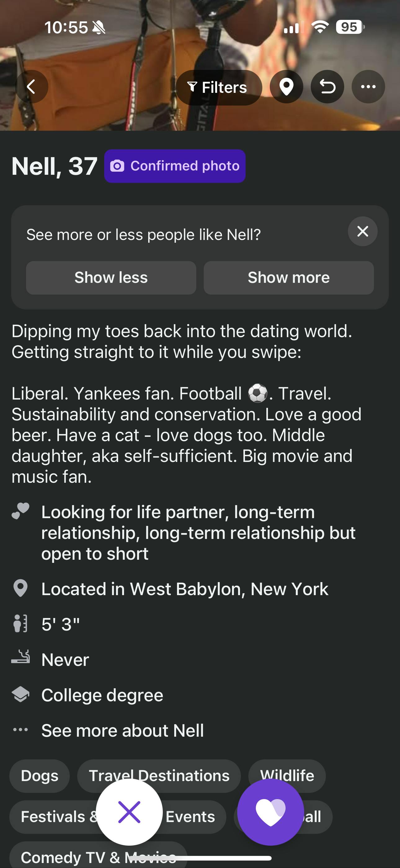
Task: Tap the location pin icon in toolbar
Action: click(286, 87)
